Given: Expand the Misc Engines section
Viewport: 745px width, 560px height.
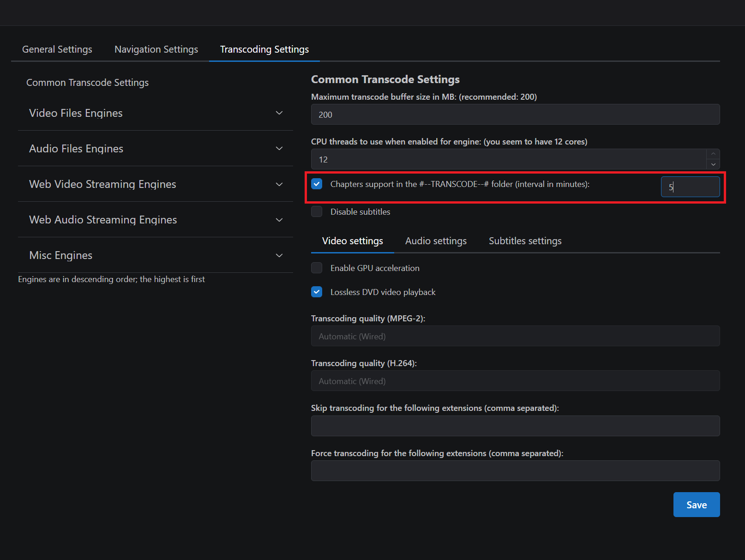Looking at the screenshot, I should pyautogui.click(x=156, y=255).
